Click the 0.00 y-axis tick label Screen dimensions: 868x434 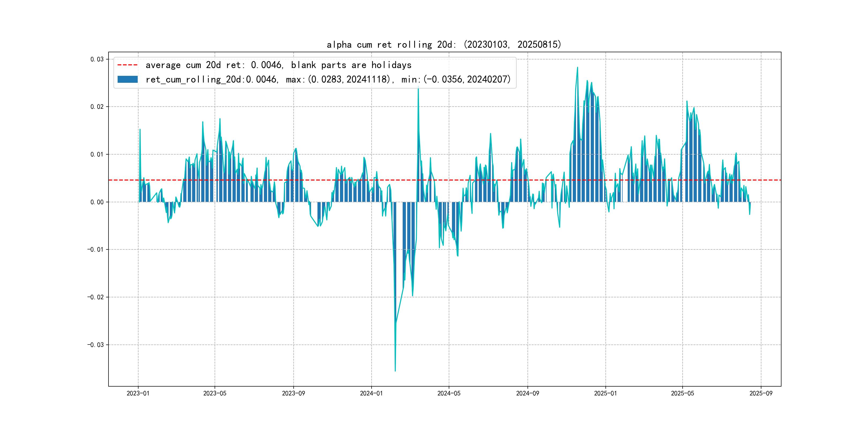coord(97,202)
